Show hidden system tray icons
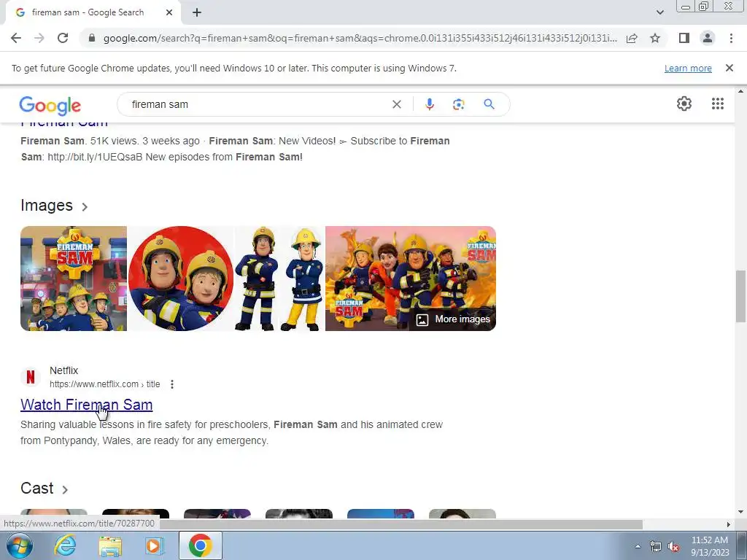The width and height of the screenshot is (747, 560). click(638, 546)
